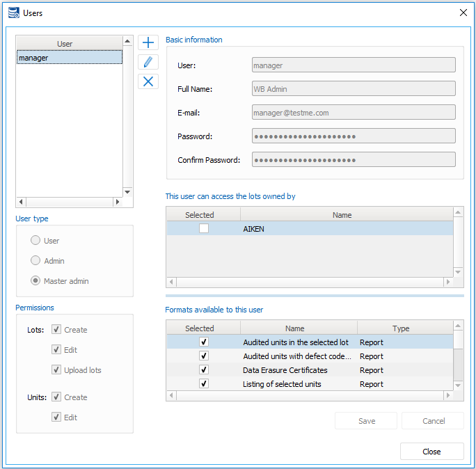Click the User name input field
Viewport: 476px width, 469px height.
tap(354, 65)
